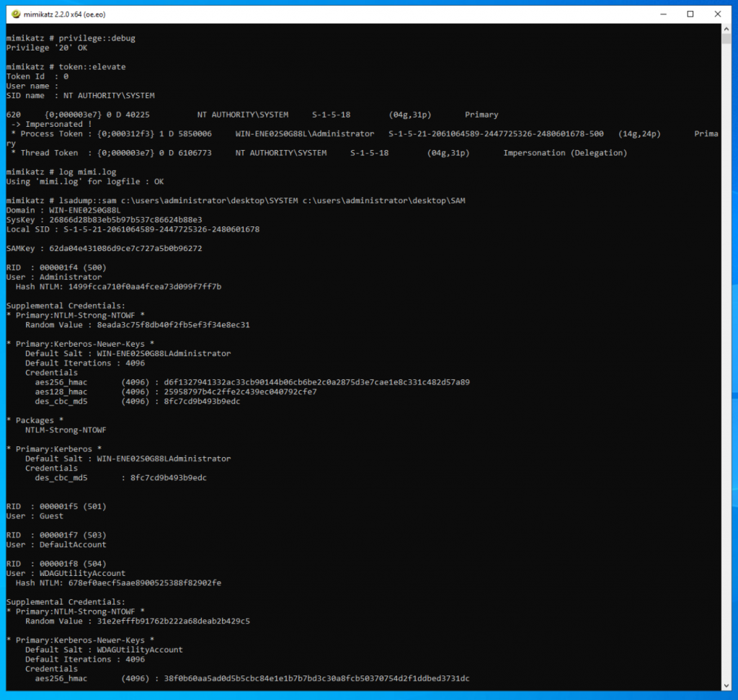
Task: Click the 'NTLM-Strong-NTOWF' line under Packages
Action: 66,430
